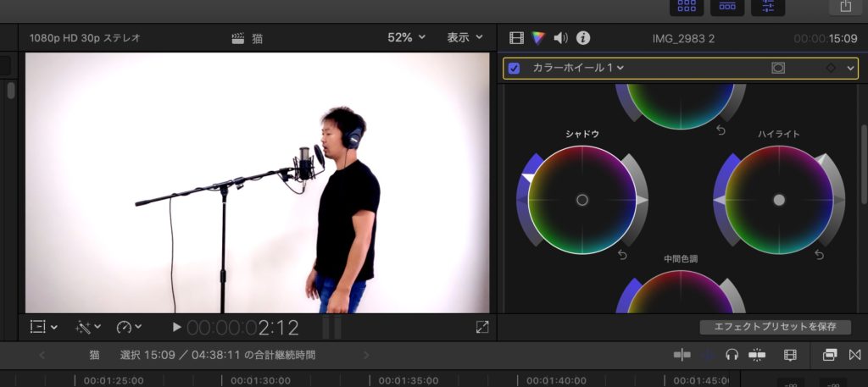Open the retiming speedometer dropdown
Screen dimensions: 868x387
click(129, 327)
